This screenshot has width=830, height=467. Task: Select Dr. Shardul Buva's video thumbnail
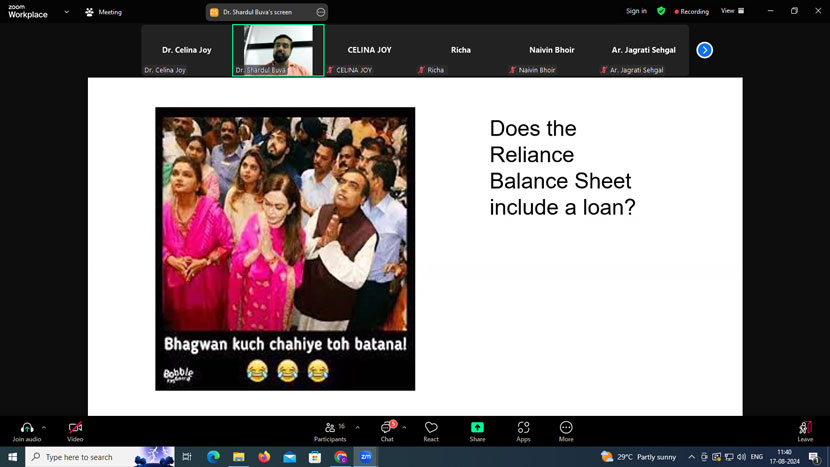click(278, 50)
